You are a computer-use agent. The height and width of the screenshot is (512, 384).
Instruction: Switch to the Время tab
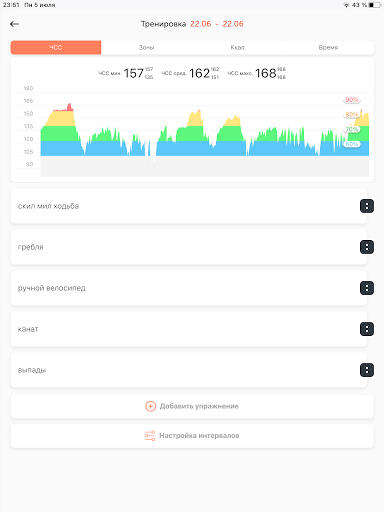328,48
